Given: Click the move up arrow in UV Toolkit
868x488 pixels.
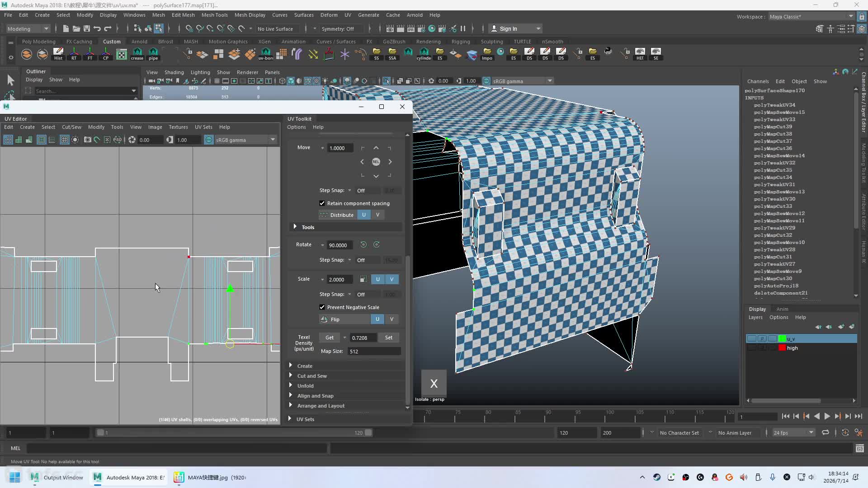Looking at the screenshot, I should click(376, 148).
